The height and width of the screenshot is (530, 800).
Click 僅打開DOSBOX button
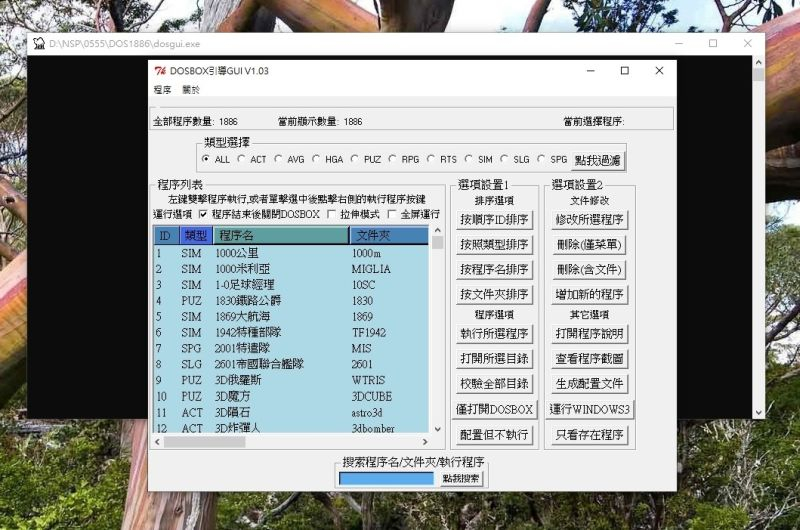pyautogui.click(x=494, y=410)
